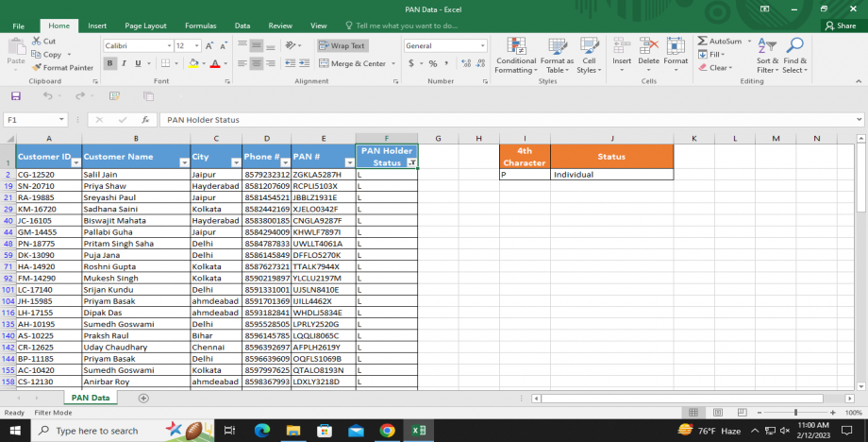868x442 pixels.
Task: Open the Page Layout ribbon tab
Action: [x=145, y=25]
